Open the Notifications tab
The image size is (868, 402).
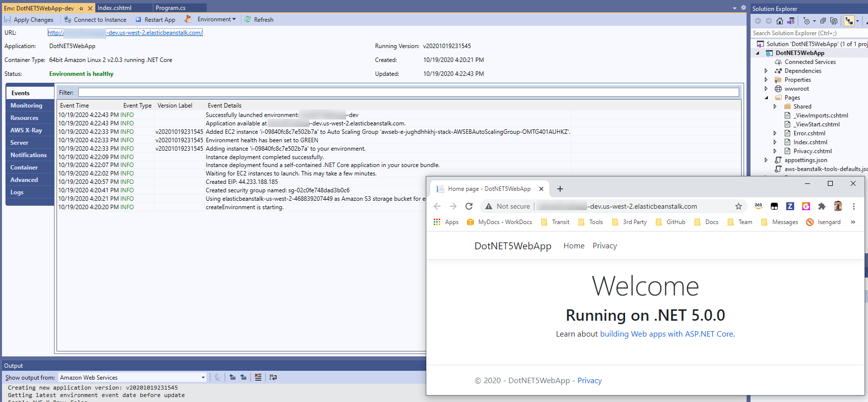[x=30, y=155]
